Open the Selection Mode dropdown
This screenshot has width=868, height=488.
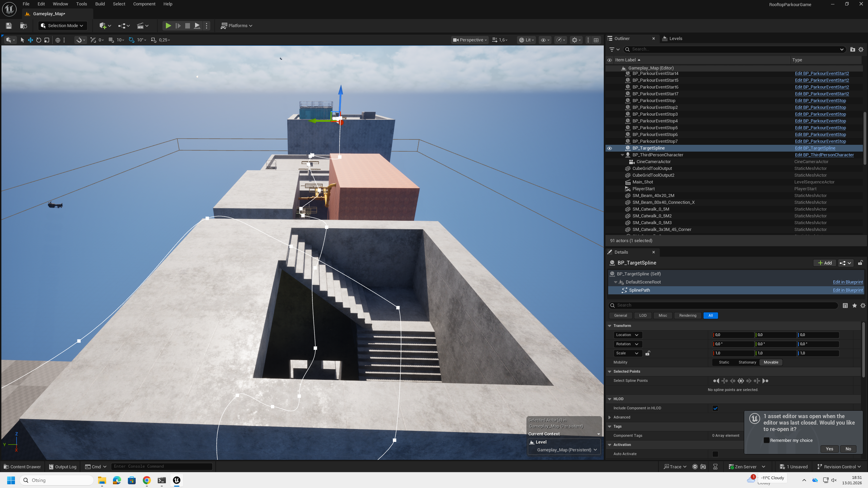coord(62,26)
